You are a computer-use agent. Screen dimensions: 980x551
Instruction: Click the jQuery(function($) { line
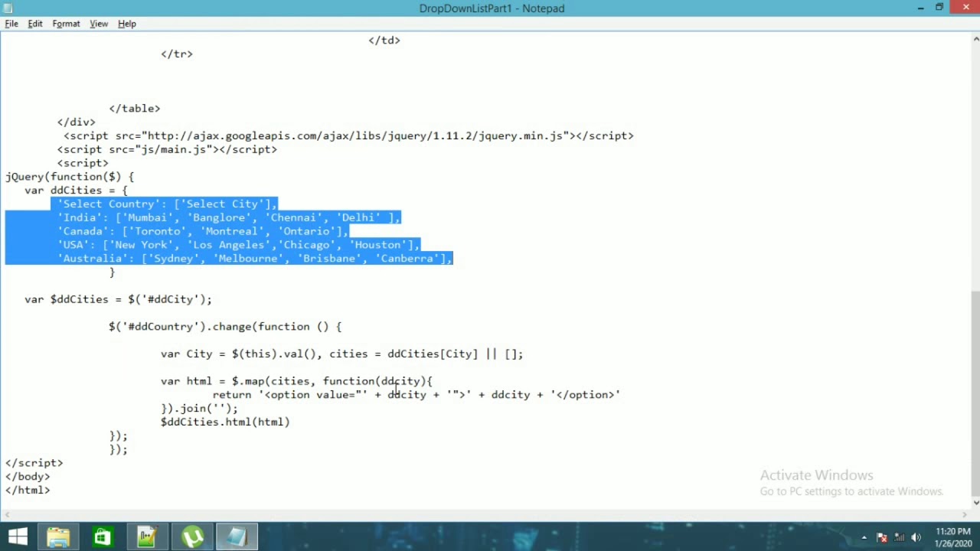click(x=70, y=177)
